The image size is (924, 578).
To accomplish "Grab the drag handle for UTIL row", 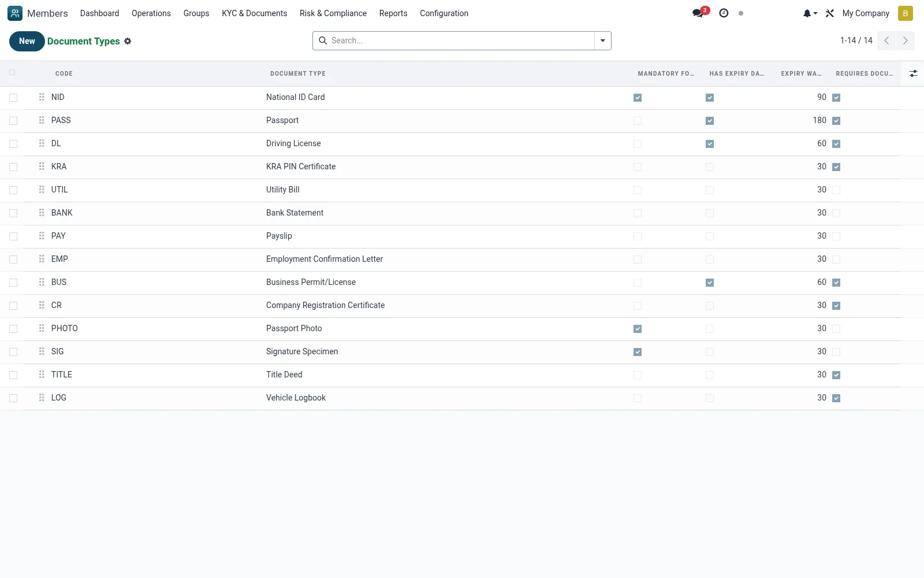I will point(42,190).
